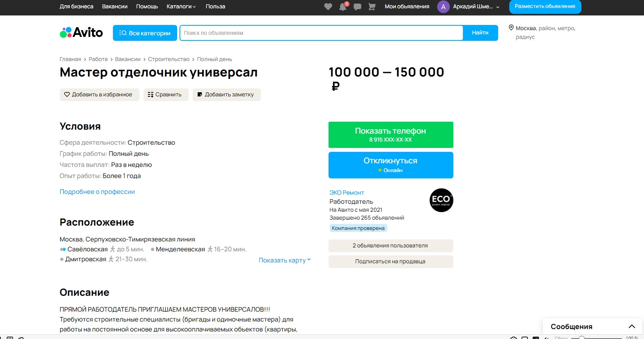The height and width of the screenshot is (339, 644).
Task: Go to Строительство breadcrumb
Action: (169, 59)
